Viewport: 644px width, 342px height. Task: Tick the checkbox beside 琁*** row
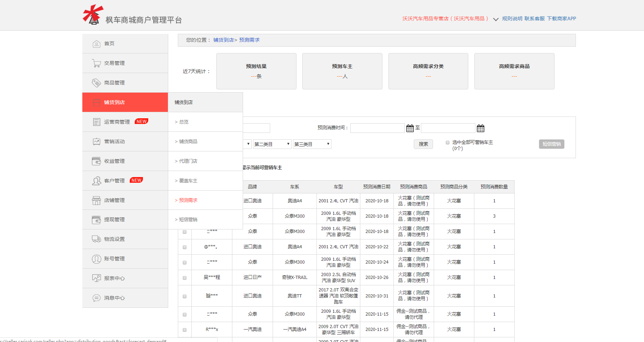point(185,296)
